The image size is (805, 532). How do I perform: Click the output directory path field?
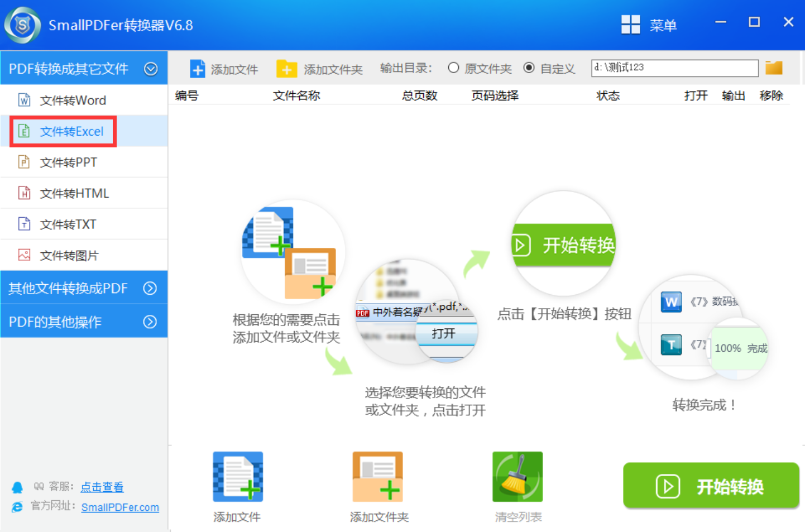(x=675, y=68)
